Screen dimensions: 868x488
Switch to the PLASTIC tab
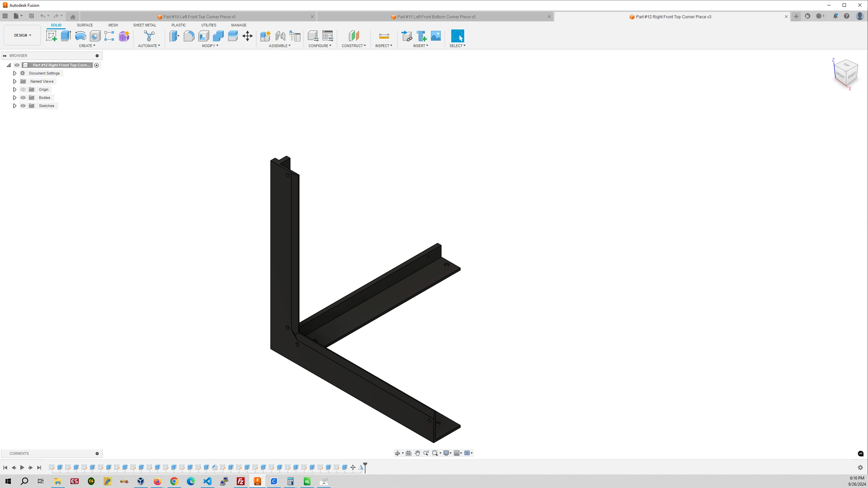(179, 25)
